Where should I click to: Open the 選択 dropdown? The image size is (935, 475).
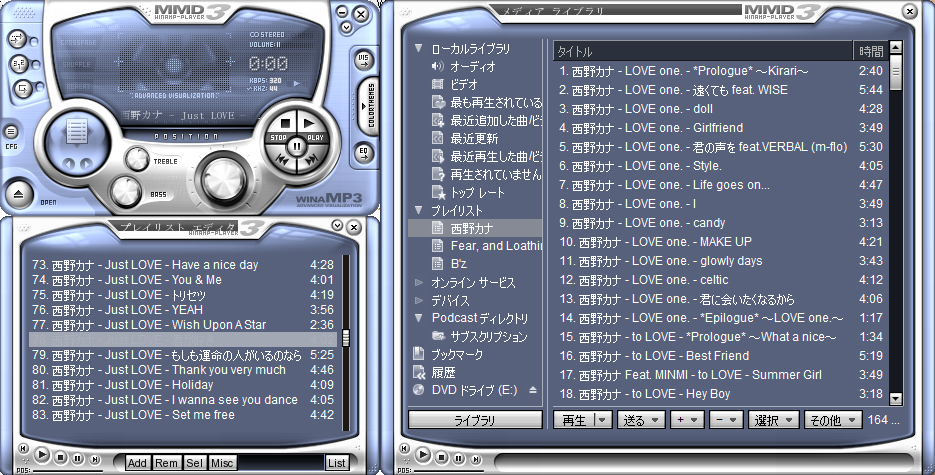(773, 420)
